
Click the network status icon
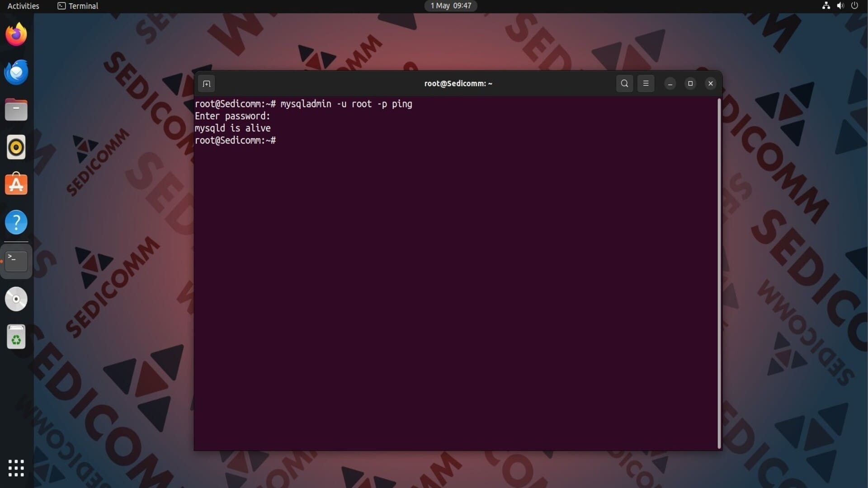click(826, 6)
